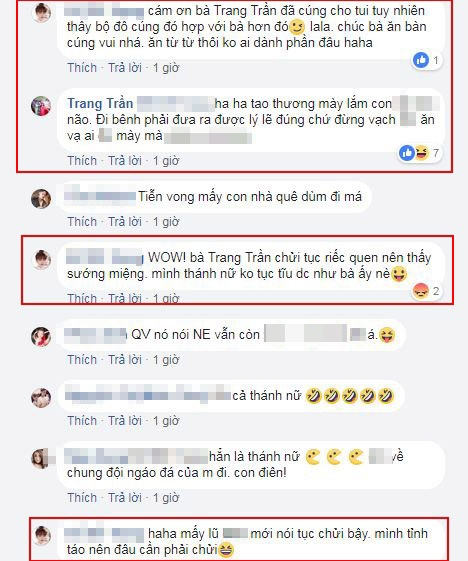Image resolution: width=468 pixels, height=561 pixels.
Task: Open avatar of 'Tiến vong' commenter
Action: click(x=41, y=199)
